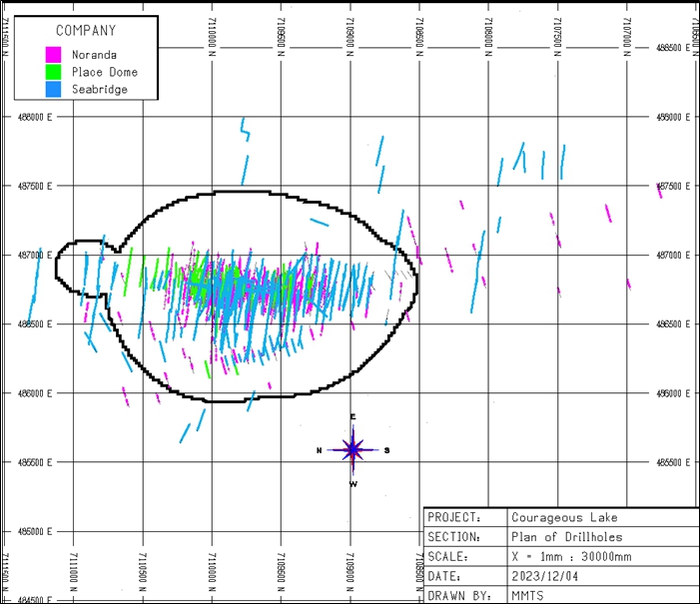Image resolution: width=700 pixels, height=604 pixels.
Task: Click the scale value X = 1mm : 30000mm
Action: 577,556
